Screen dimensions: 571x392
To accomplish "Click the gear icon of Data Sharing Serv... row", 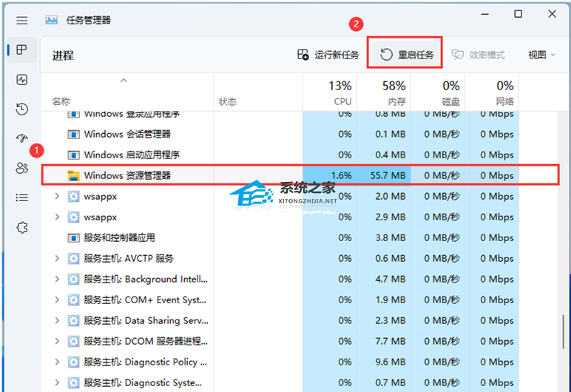I will click(x=73, y=320).
